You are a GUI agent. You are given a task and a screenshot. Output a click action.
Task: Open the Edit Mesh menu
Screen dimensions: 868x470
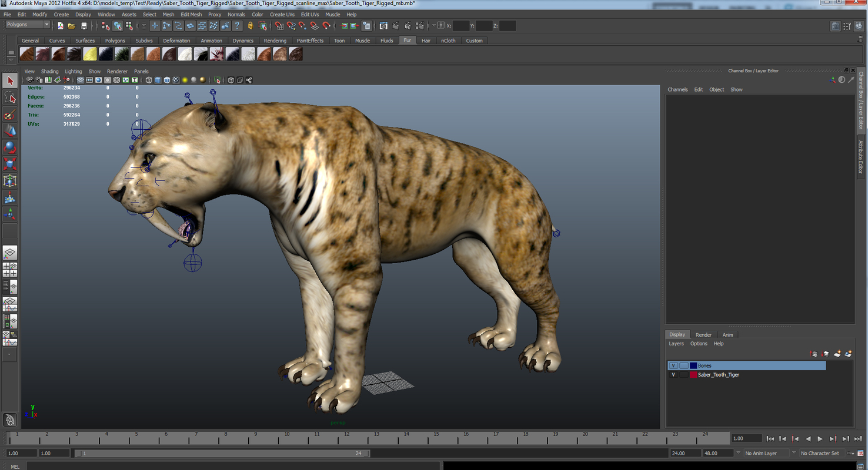point(191,14)
